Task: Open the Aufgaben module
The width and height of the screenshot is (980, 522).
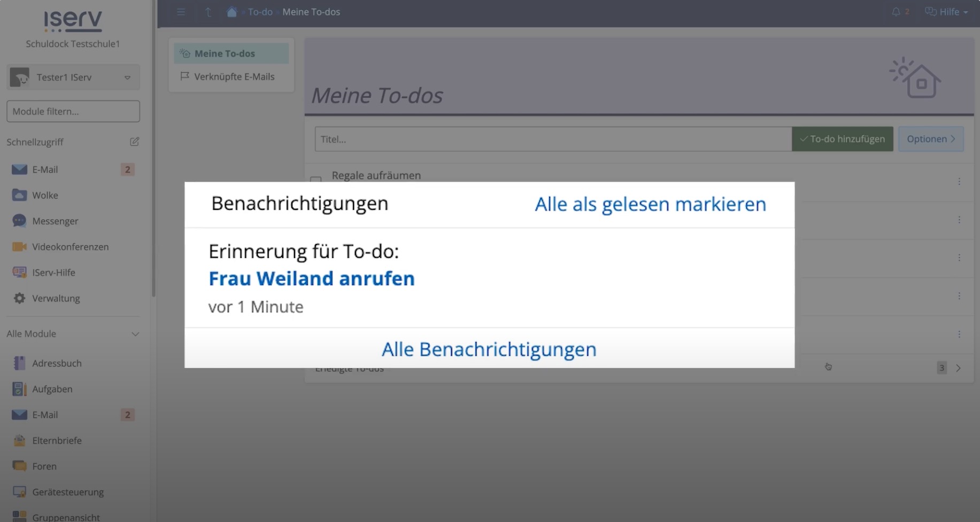Action: (x=52, y=388)
